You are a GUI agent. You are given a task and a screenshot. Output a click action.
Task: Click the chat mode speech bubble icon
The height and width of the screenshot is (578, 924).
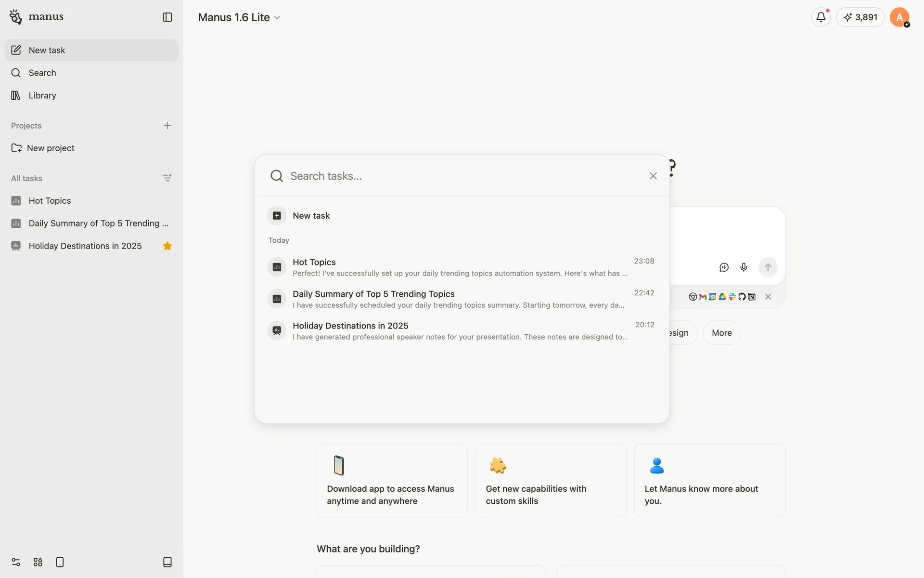click(x=724, y=267)
